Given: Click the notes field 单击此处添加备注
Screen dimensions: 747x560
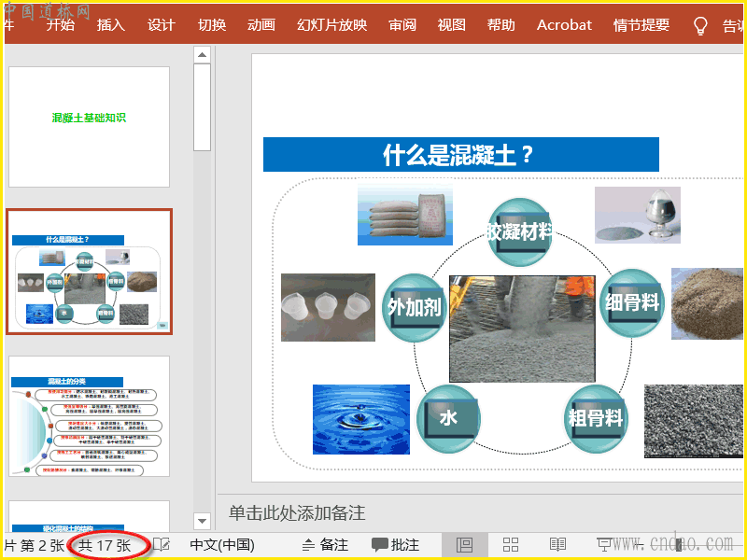Looking at the screenshot, I should (x=297, y=512).
